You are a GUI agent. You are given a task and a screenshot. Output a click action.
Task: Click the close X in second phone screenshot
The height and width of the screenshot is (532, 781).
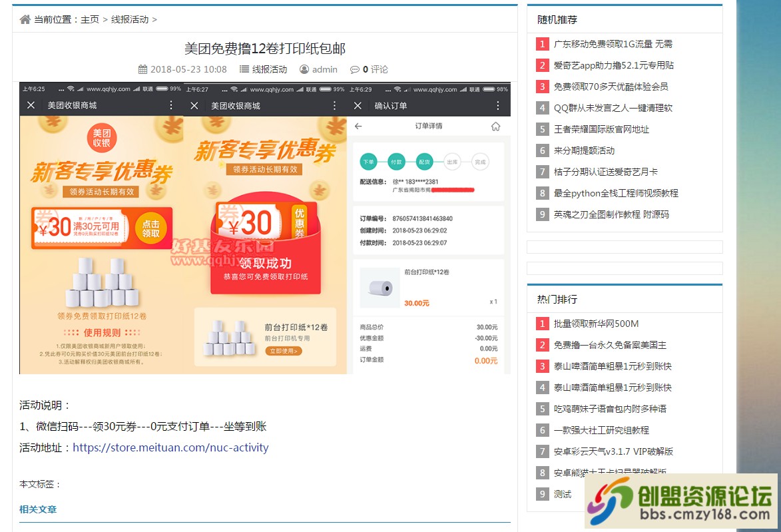coord(194,106)
